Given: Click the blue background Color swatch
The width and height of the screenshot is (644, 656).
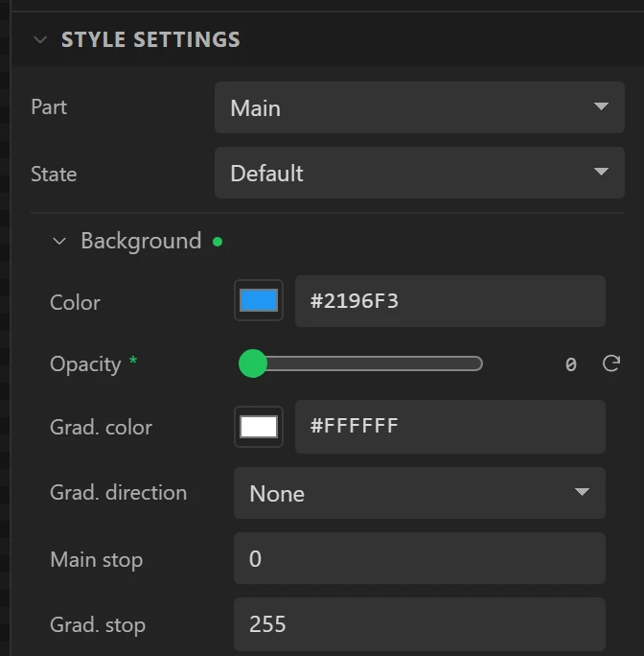Looking at the screenshot, I should click(x=259, y=300).
